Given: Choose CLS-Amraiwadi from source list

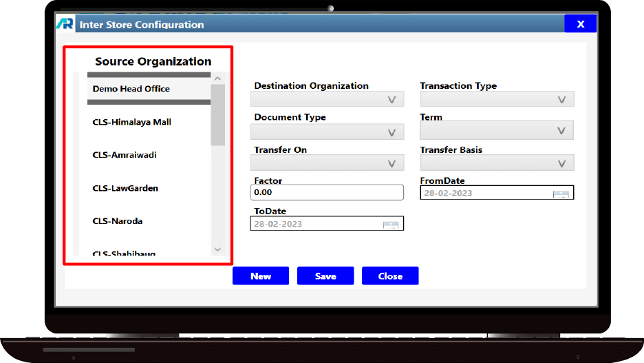Looking at the screenshot, I should [x=125, y=155].
